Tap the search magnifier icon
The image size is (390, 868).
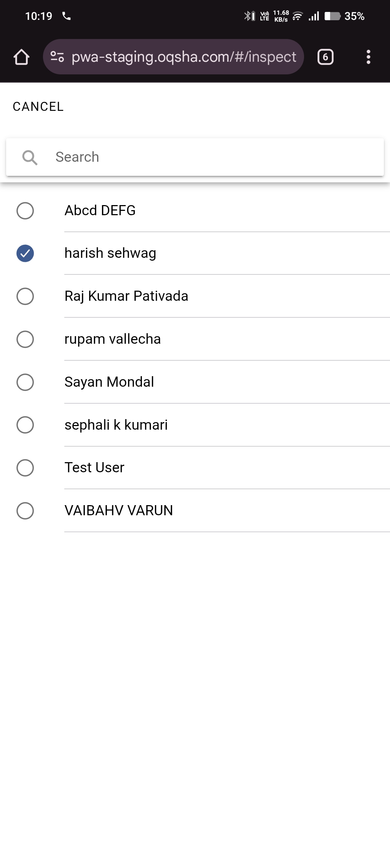(30, 157)
